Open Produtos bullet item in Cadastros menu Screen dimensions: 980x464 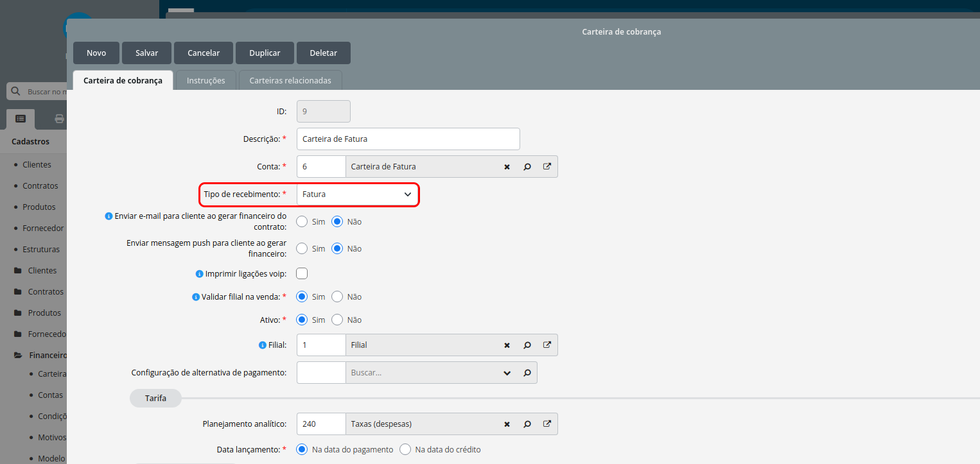[39, 207]
